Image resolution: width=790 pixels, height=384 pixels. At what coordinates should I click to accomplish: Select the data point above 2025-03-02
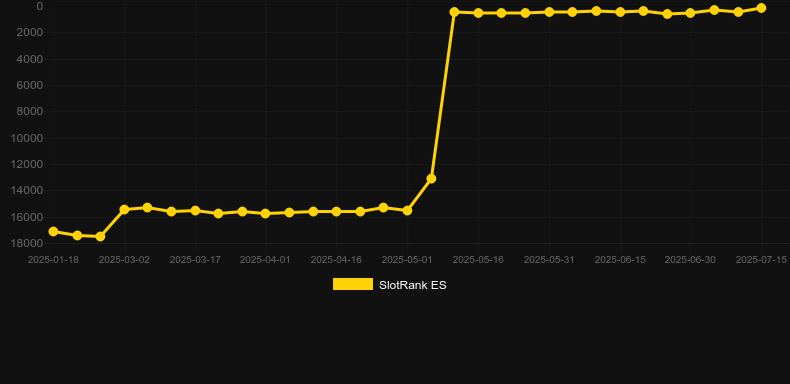tap(124, 209)
